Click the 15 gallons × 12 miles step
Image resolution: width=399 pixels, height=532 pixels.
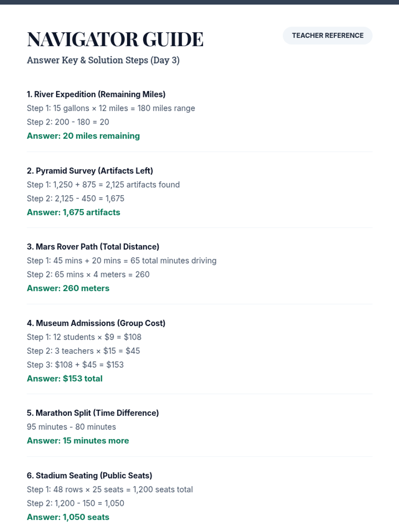pos(111,108)
